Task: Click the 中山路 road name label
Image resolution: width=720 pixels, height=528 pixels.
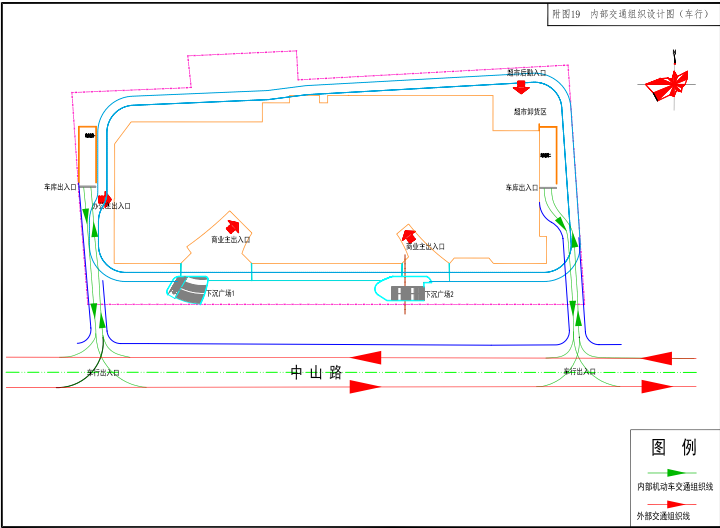Action: [317, 373]
